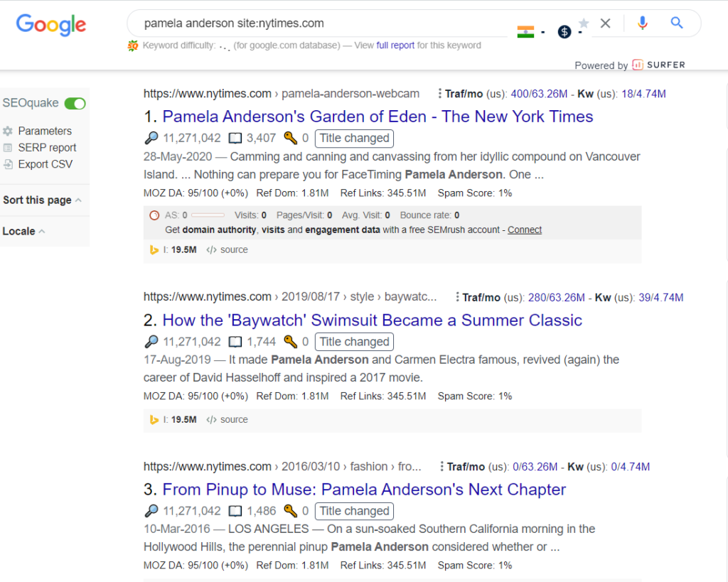Click book icon next to 1,486

coord(235,512)
